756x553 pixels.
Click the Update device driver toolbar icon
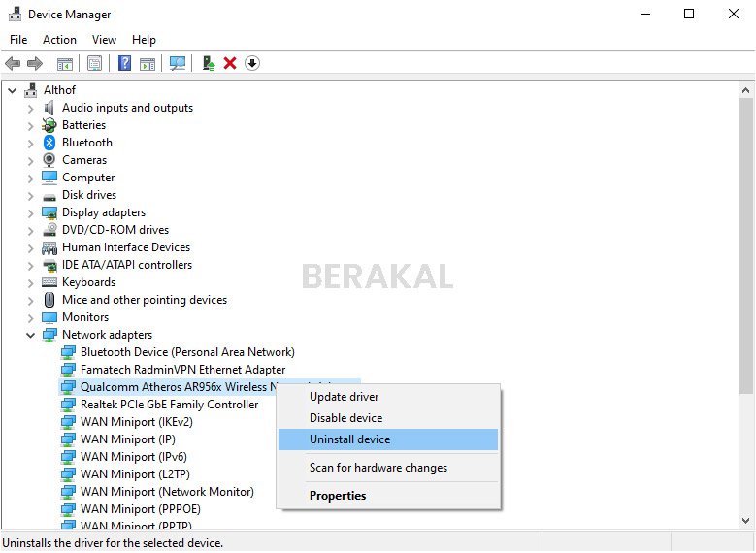[x=209, y=63]
